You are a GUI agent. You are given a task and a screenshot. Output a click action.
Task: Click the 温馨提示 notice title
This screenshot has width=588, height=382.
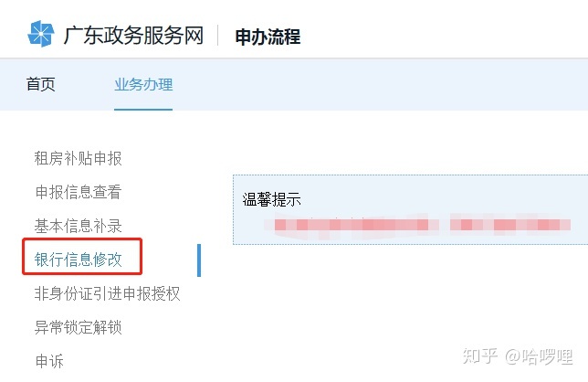271,199
